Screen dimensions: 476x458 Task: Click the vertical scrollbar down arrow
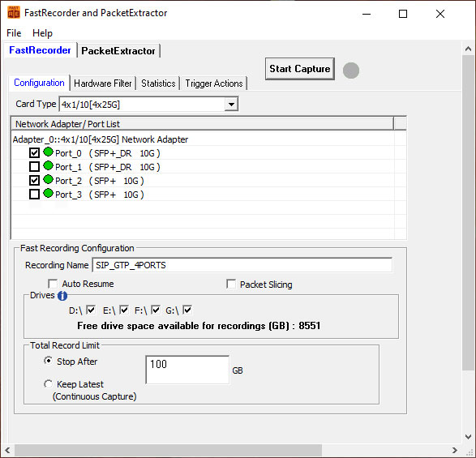(468, 437)
